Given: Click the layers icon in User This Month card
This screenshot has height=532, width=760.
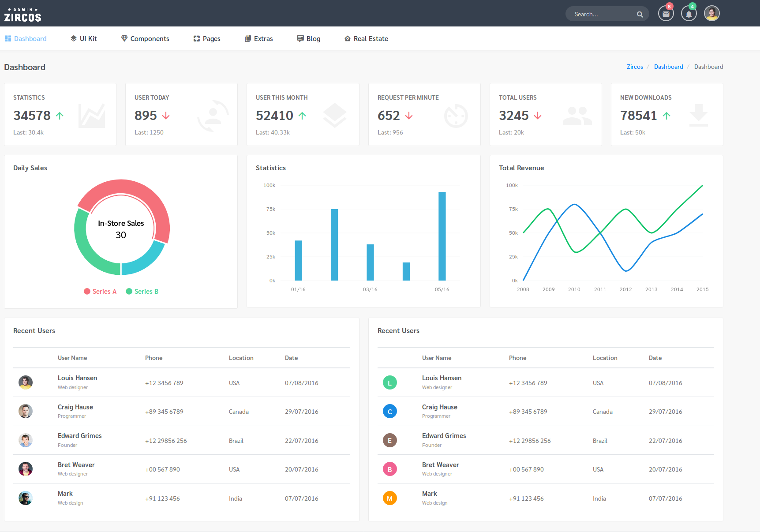Looking at the screenshot, I should [x=335, y=115].
